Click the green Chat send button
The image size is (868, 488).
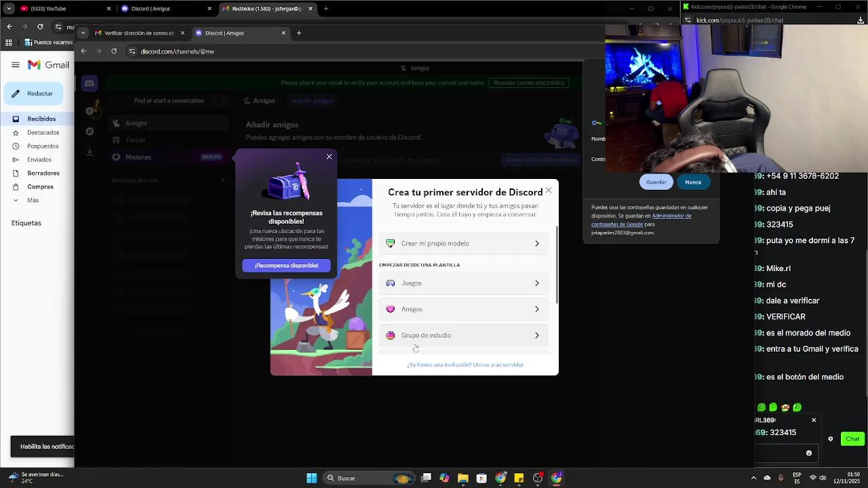[852, 439]
